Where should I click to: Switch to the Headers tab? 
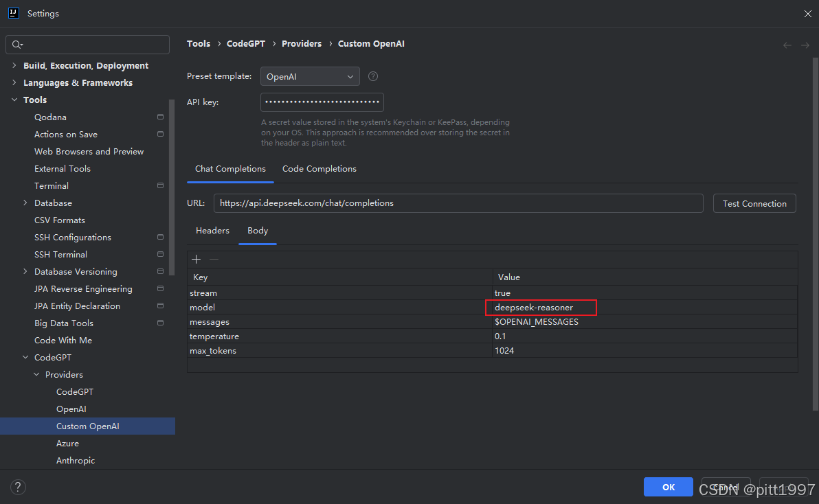click(212, 231)
